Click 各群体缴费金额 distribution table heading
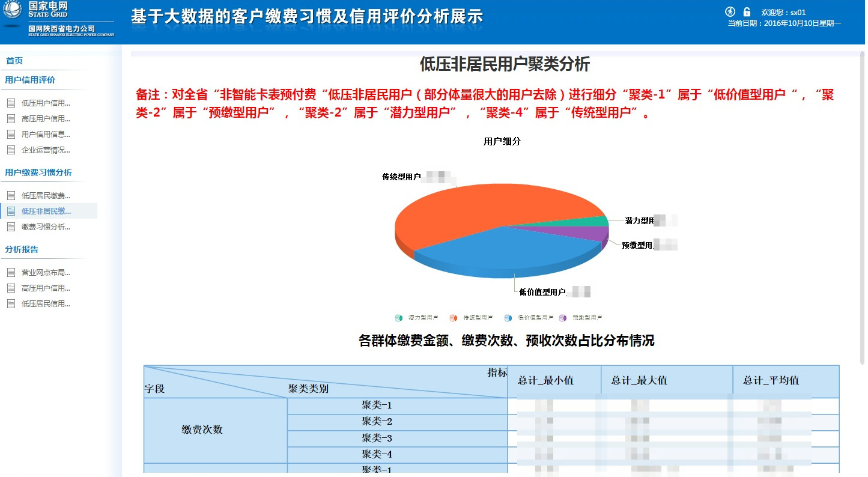The image size is (868, 477). (506, 341)
